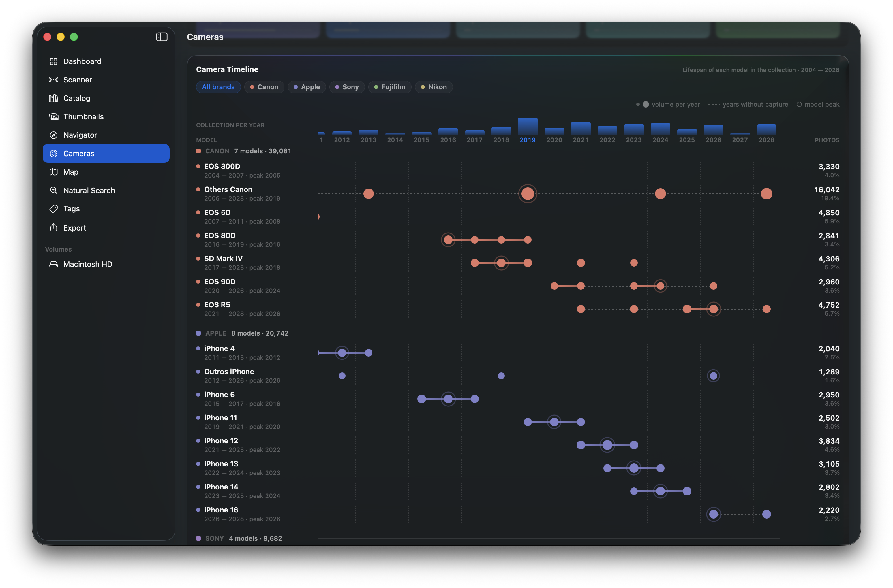
Task: Toggle the sidebar panel icon
Action: pyautogui.click(x=162, y=37)
